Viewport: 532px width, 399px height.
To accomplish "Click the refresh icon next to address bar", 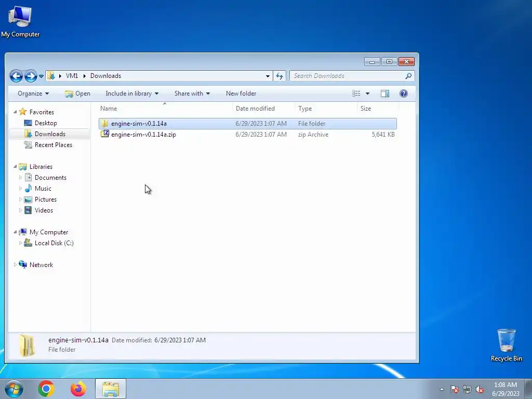I will [279, 76].
